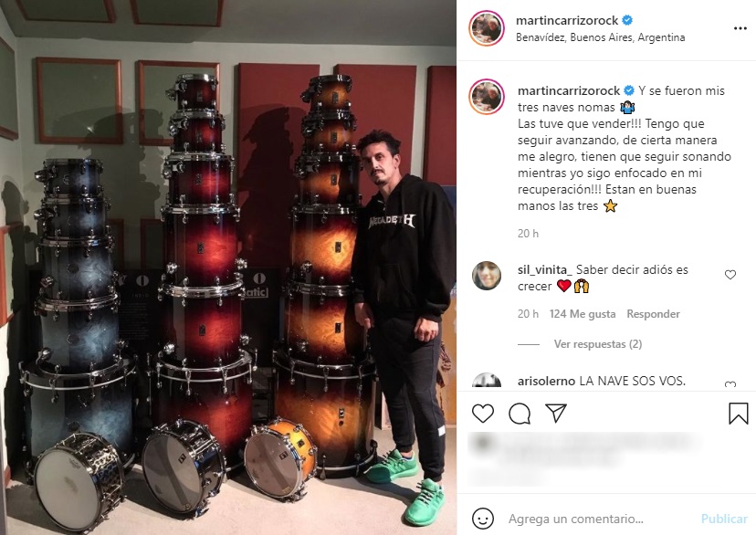756x535 pixels.
Task: Open the arisolerno username link
Action: (x=546, y=382)
